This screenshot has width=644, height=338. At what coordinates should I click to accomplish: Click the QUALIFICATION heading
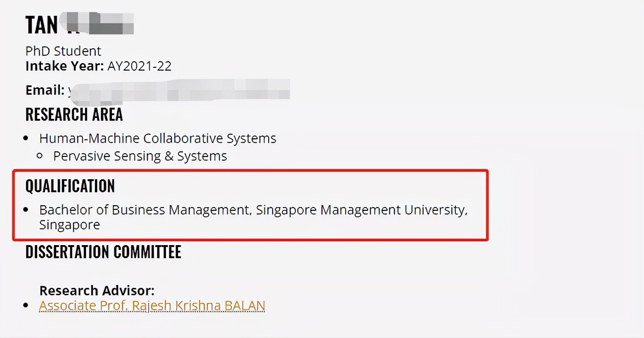tap(70, 186)
